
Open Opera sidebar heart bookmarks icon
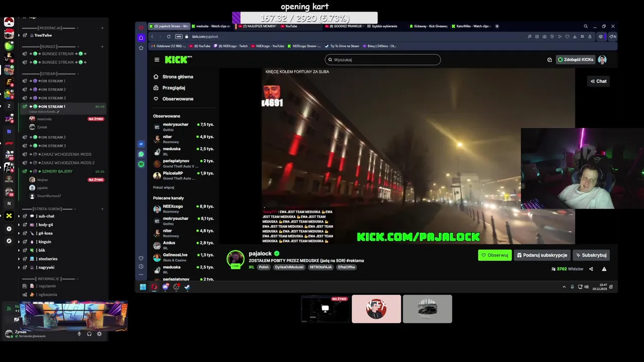[141, 258]
